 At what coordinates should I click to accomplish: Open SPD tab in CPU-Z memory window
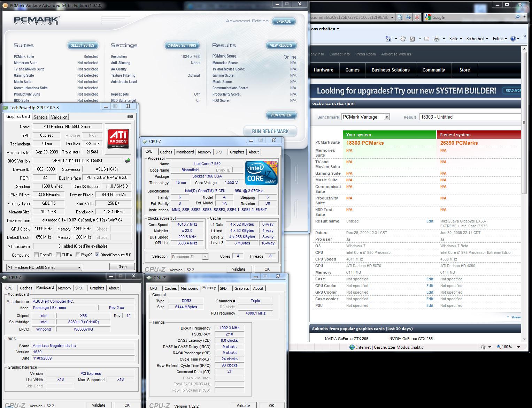click(x=223, y=288)
